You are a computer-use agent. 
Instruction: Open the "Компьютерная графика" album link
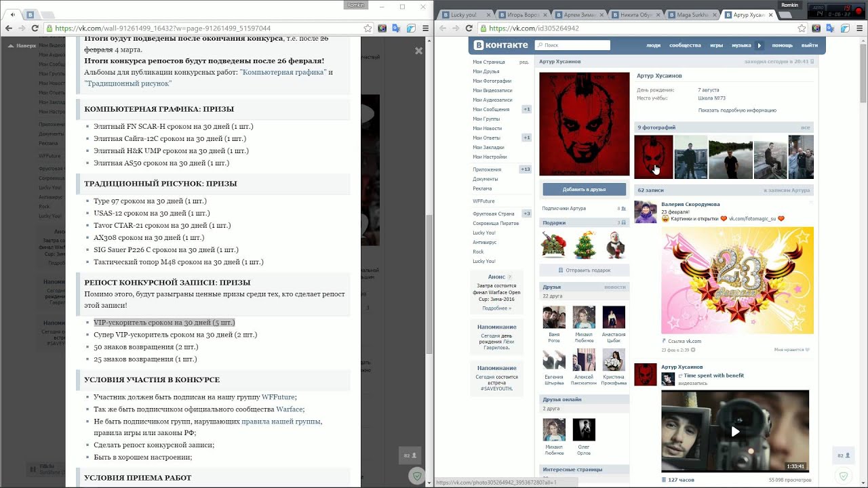tap(283, 72)
